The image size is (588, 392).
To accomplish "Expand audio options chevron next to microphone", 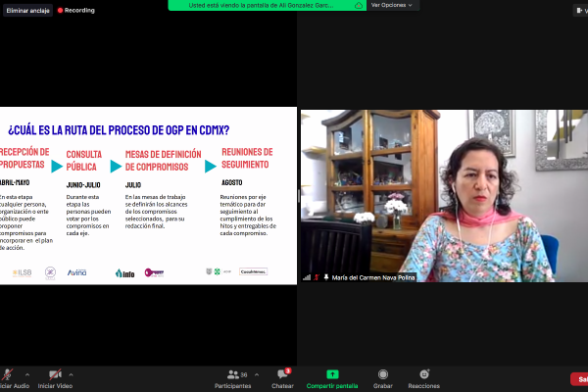I will click(27, 374).
